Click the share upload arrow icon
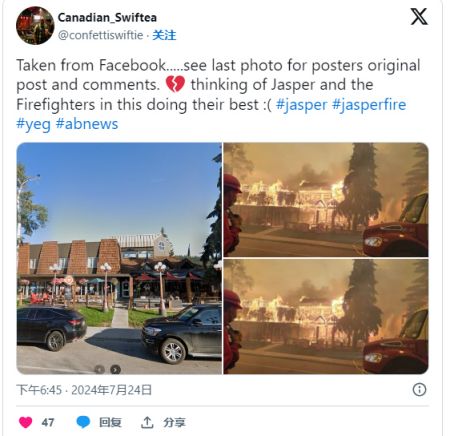This screenshot has height=436, width=450. coord(147,422)
